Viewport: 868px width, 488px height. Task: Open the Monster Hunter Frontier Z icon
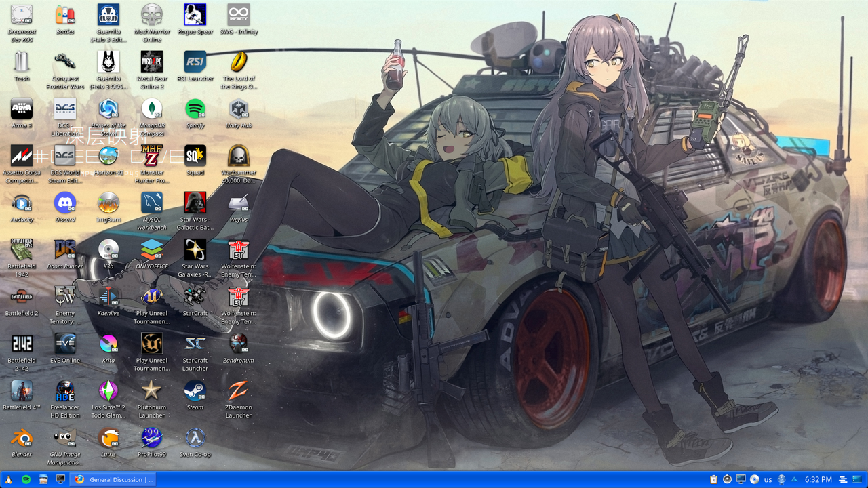click(x=152, y=155)
